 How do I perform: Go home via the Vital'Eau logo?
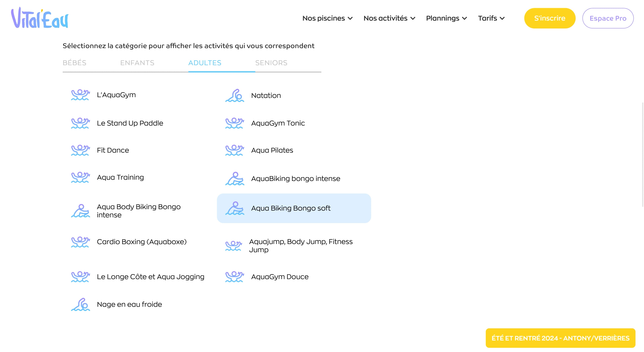pos(40,17)
